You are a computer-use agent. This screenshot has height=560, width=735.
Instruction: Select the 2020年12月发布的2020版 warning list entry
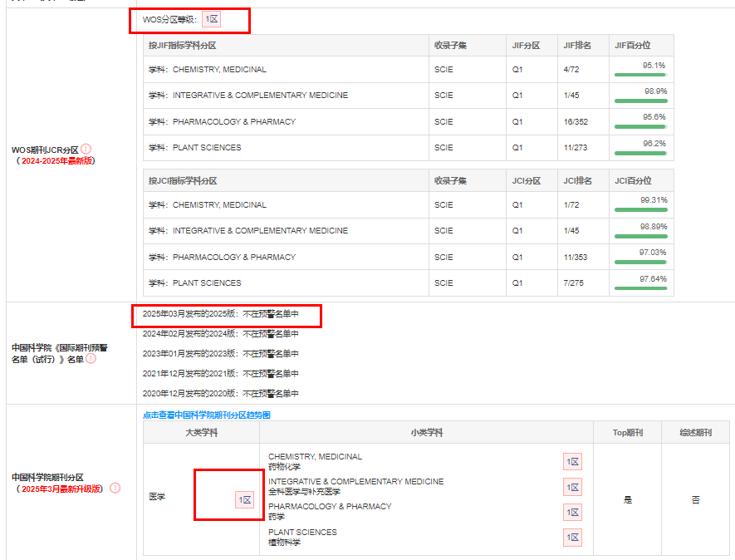221,394
